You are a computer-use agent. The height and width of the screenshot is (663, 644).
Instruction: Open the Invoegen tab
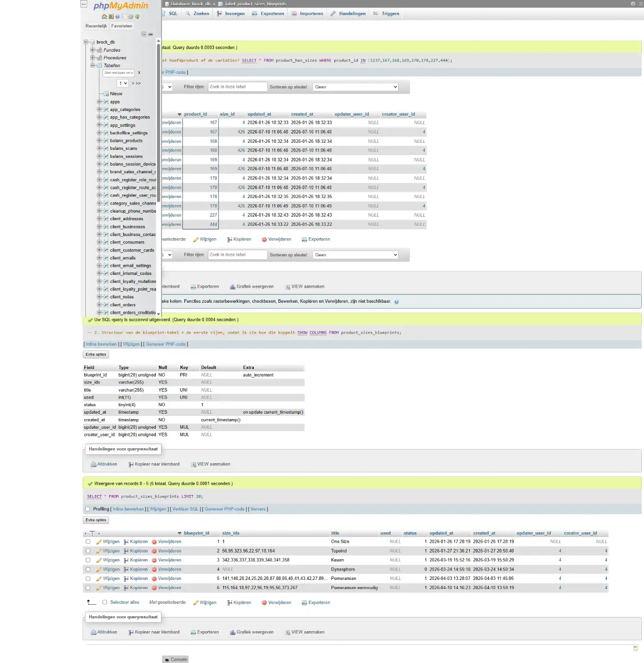click(231, 14)
